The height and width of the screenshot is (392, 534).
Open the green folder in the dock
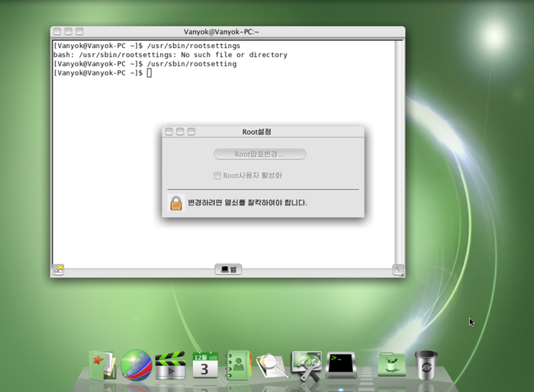point(390,365)
